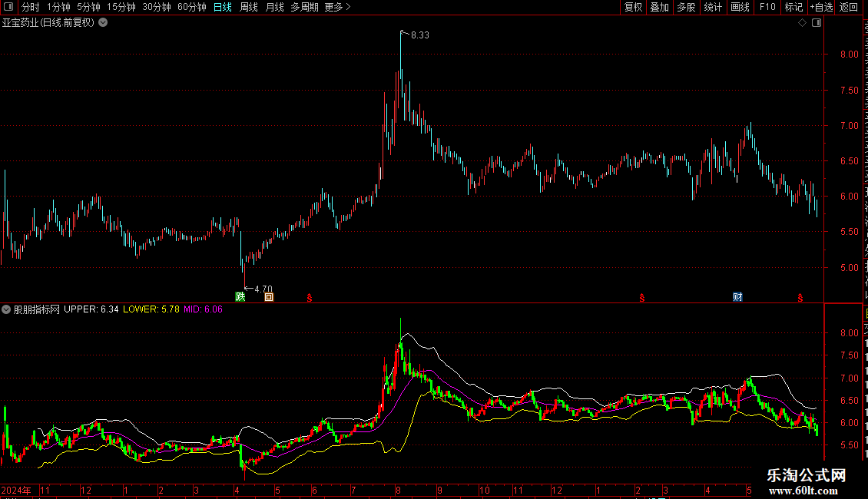The image size is (868, 499).
Task: Activate the 画线 drawing tool button
Action: coord(740,7)
